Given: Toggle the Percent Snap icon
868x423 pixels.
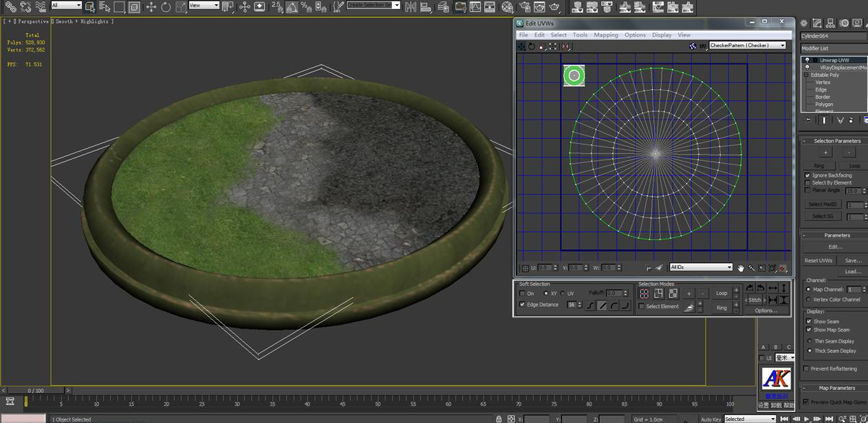Looking at the screenshot, I should (x=306, y=7).
